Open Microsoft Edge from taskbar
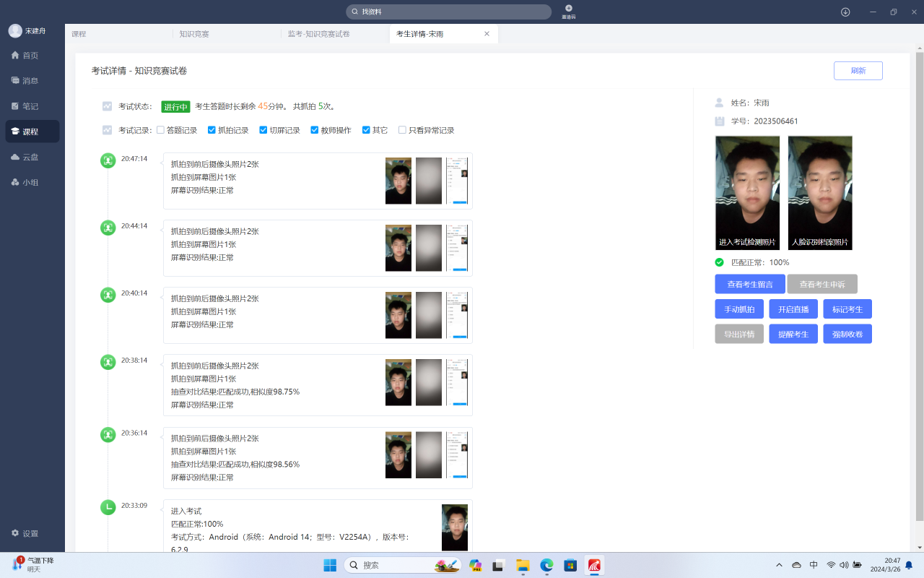The image size is (924, 578). pyautogui.click(x=546, y=565)
